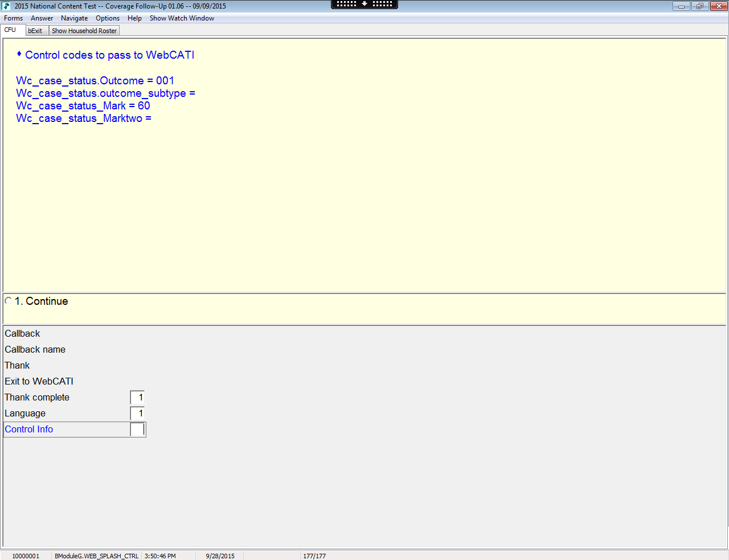The height and width of the screenshot is (560, 729).
Task: Click the dotted pull-down handle at top center
Action: point(364,4)
